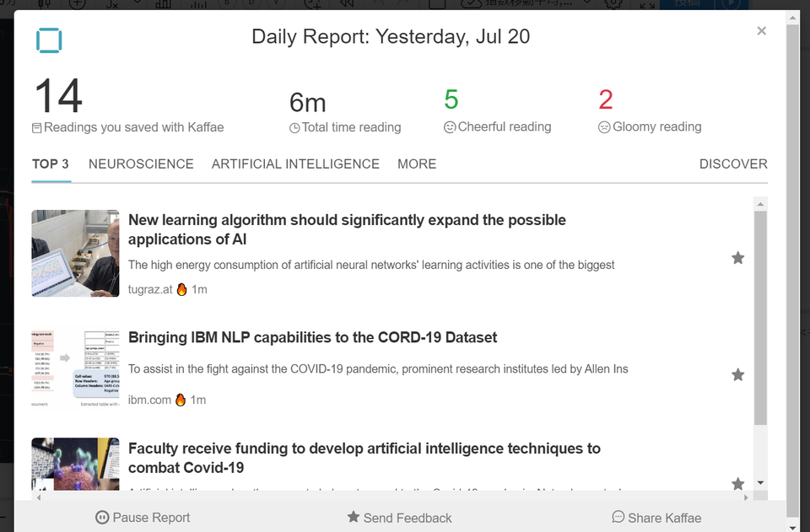Share Kaffae with the chat bubble button
Viewport: 810px width, 532px height.
pos(656,518)
